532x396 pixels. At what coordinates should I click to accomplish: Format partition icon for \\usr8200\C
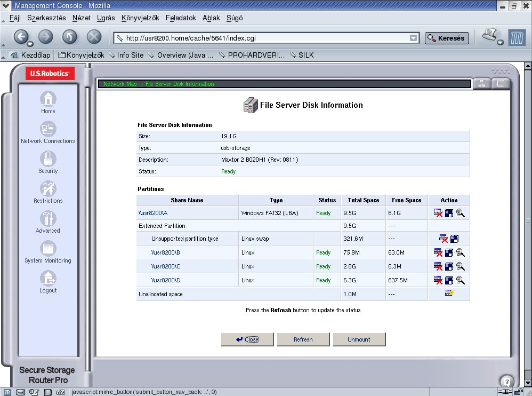coord(449,267)
